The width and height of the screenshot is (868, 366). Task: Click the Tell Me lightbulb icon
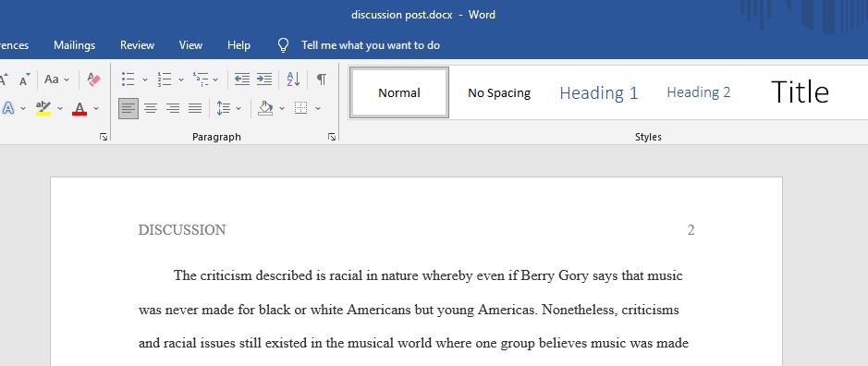click(283, 45)
